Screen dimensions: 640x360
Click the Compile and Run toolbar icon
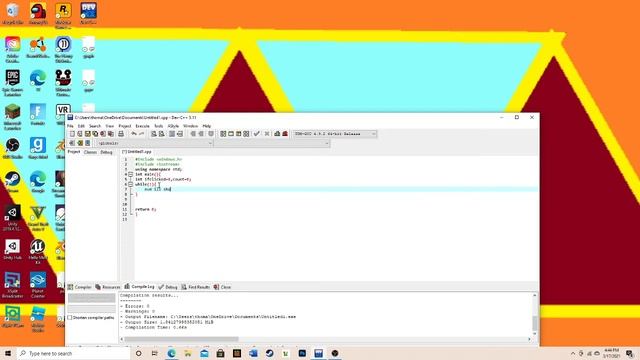click(239, 134)
